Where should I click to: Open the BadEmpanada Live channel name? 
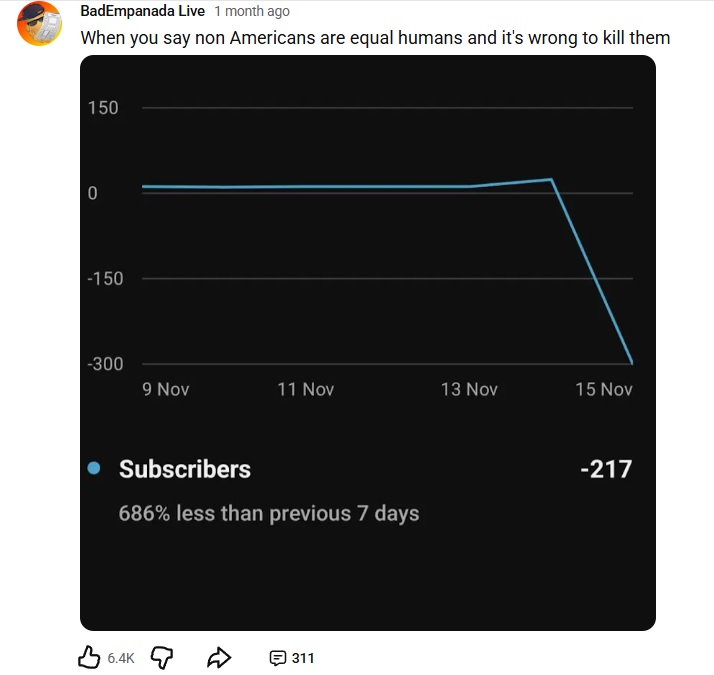click(142, 11)
